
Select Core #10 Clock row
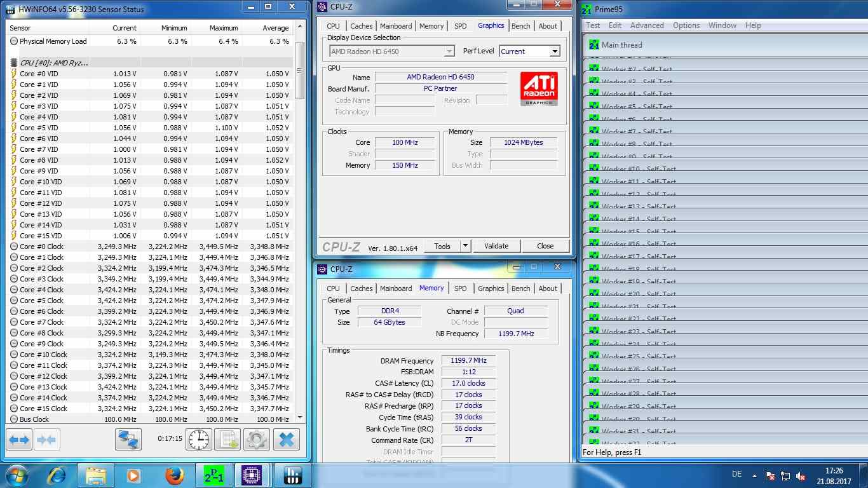(150, 355)
